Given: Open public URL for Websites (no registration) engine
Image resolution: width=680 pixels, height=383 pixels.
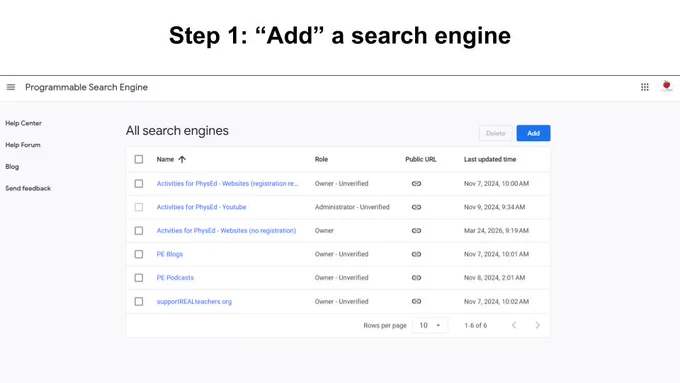Looking at the screenshot, I should [416, 230].
